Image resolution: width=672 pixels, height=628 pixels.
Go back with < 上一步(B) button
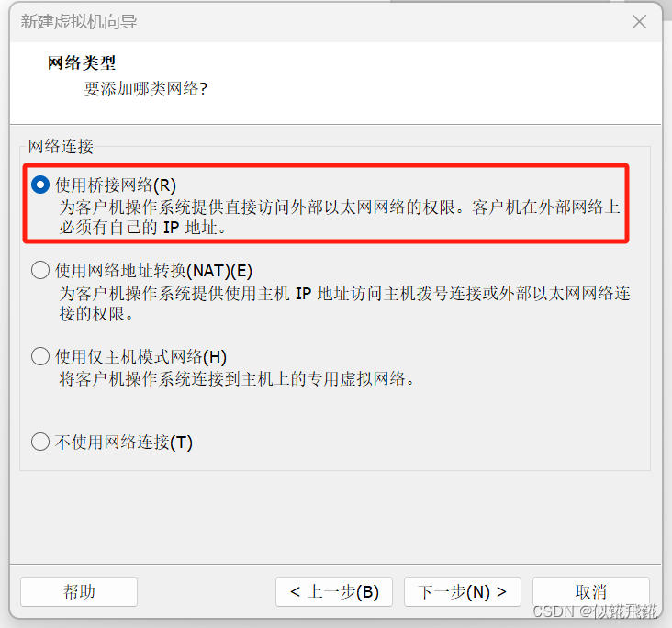[x=334, y=591]
